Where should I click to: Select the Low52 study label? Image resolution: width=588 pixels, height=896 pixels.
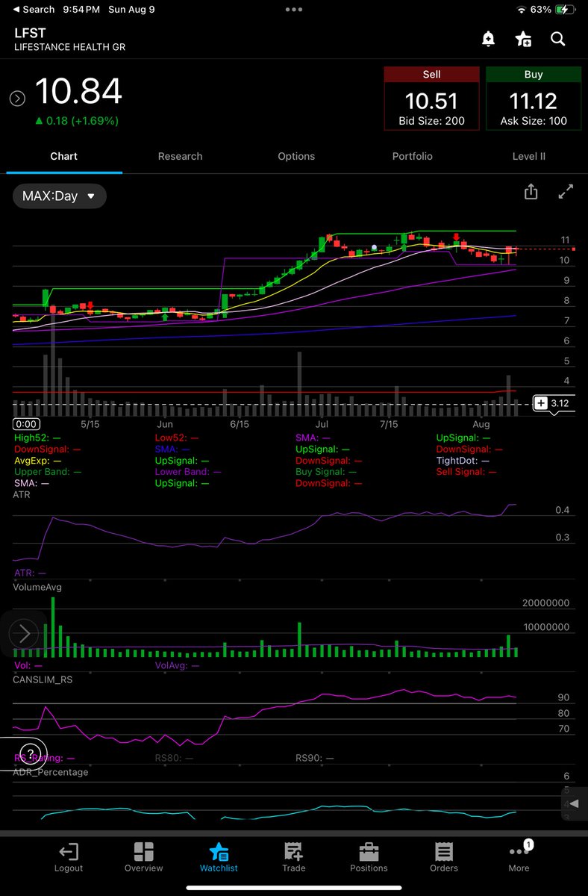(x=176, y=438)
